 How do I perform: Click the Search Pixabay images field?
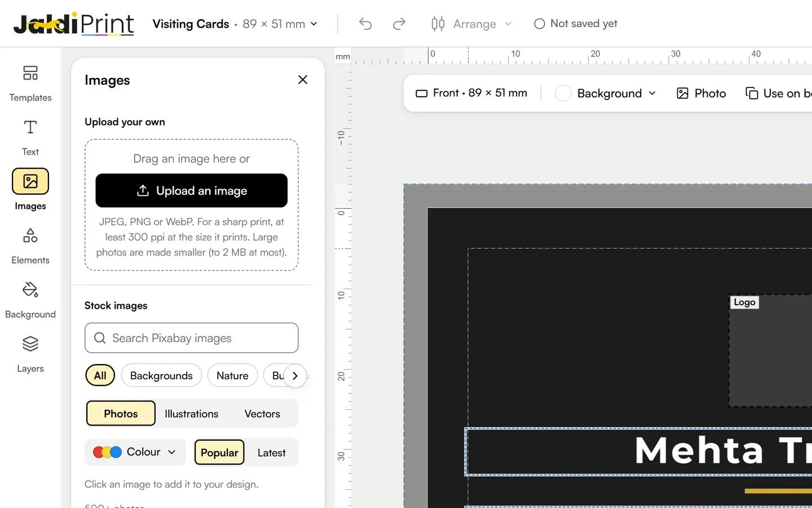tap(191, 338)
